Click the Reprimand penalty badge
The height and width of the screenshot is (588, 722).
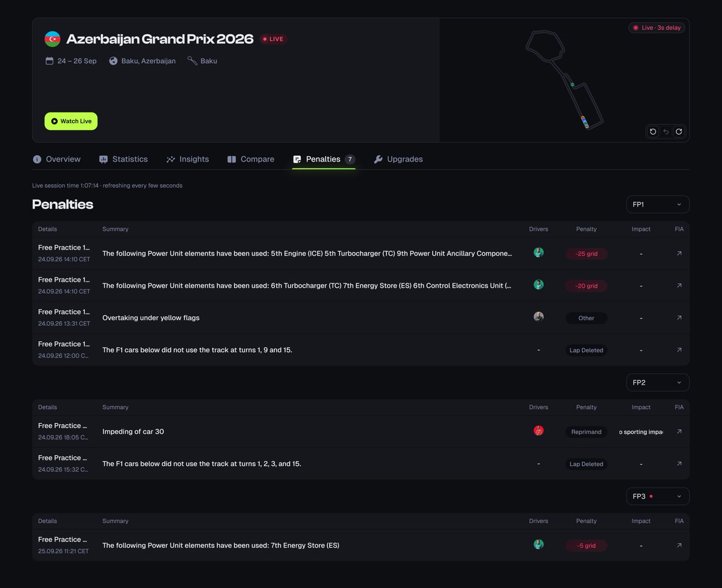click(586, 432)
